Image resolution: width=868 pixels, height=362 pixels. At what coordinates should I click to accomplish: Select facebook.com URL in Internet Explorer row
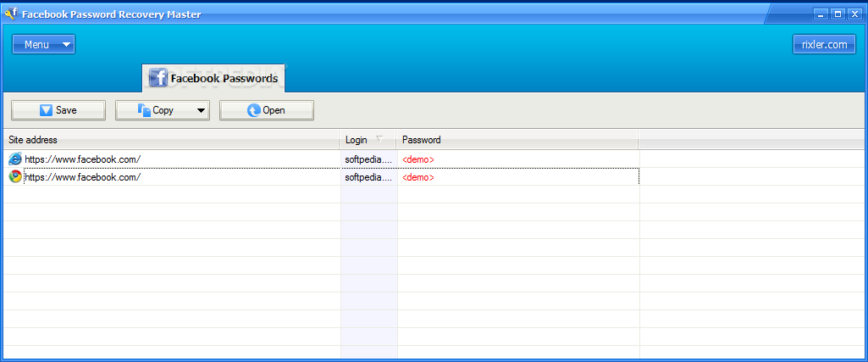(x=82, y=159)
